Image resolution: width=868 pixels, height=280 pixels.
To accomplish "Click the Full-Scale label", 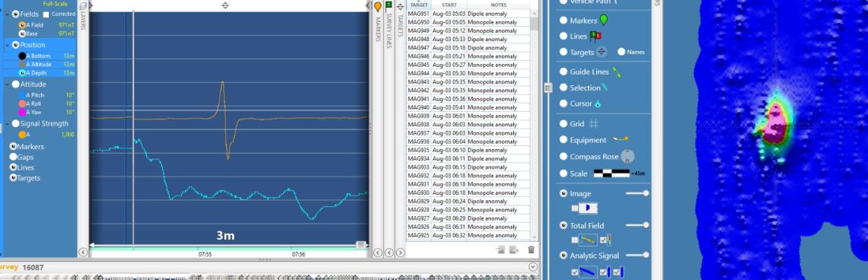I will (56, 4).
